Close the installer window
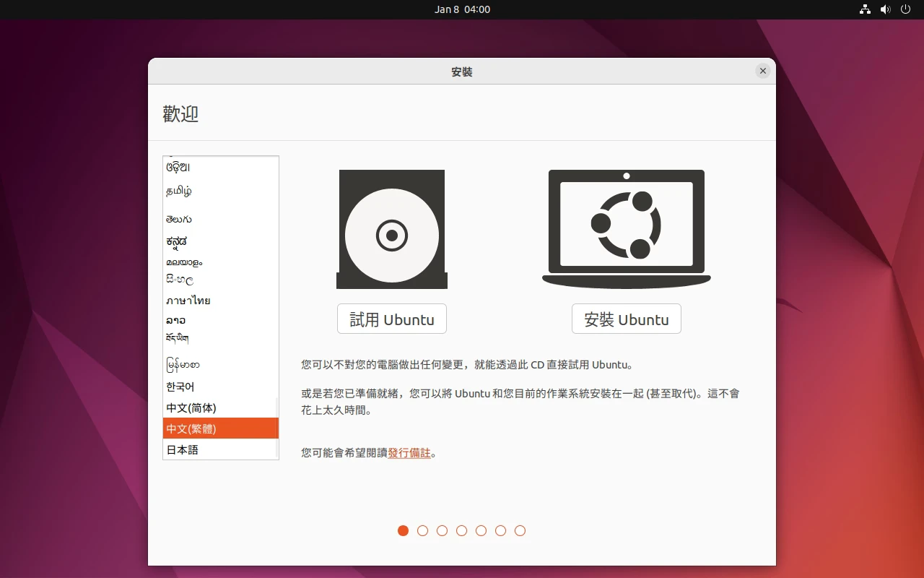This screenshot has height=578, width=924. (x=762, y=71)
